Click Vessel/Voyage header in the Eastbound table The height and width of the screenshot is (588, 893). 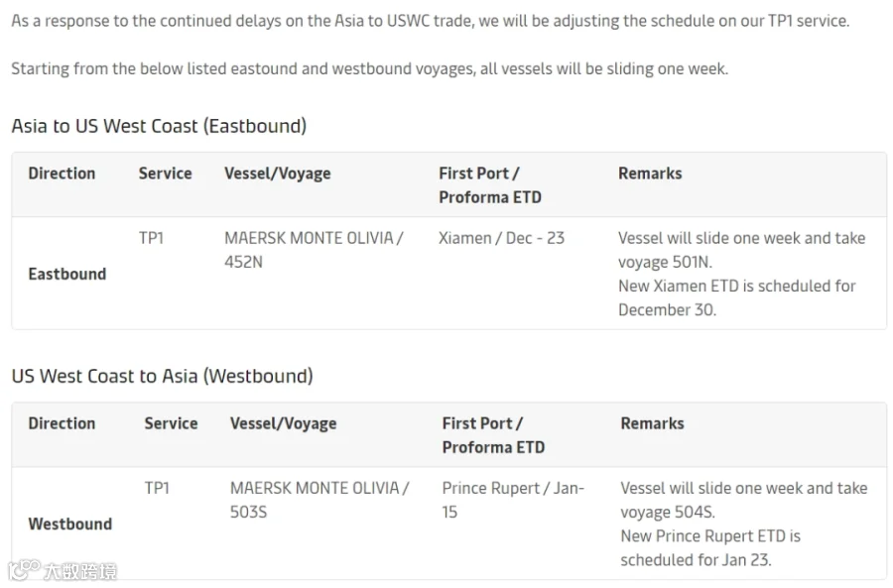tap(277, 174)
